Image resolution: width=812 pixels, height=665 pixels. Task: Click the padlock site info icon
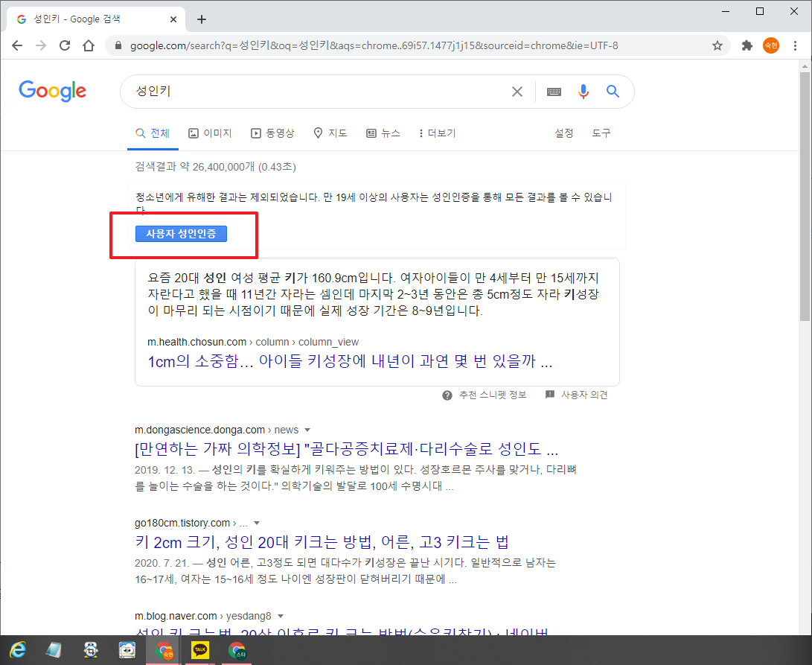click(118, 45)
